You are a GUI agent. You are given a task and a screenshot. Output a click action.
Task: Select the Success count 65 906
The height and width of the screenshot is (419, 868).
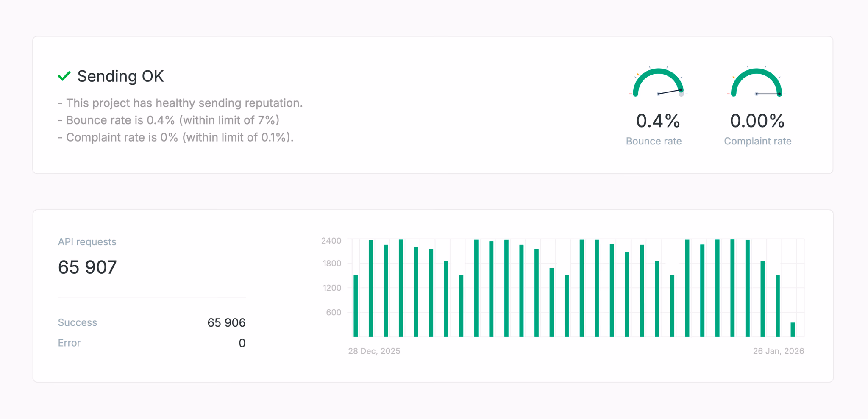(226, 322)
